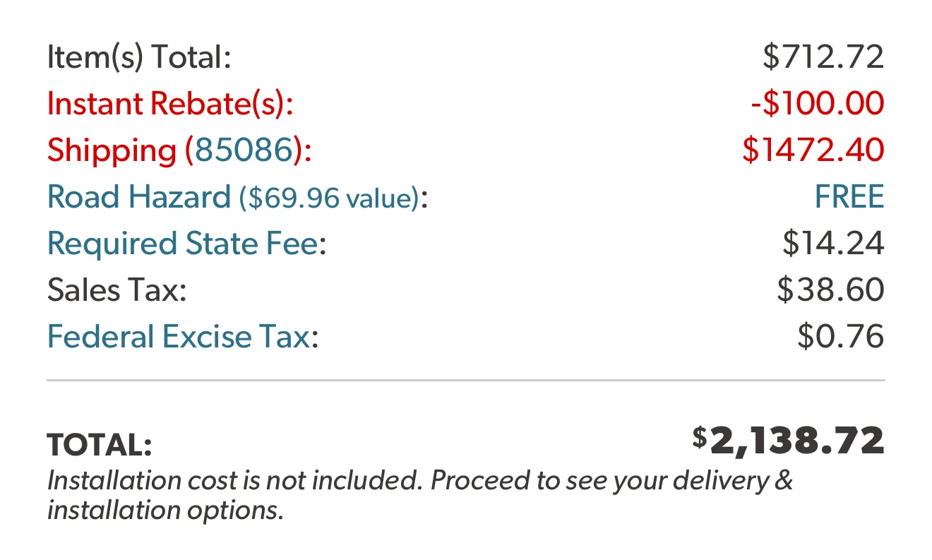Viewport: 932px width, 560px height.
Task: Open the Federal Excise Tax link
Action: (178, 336)
